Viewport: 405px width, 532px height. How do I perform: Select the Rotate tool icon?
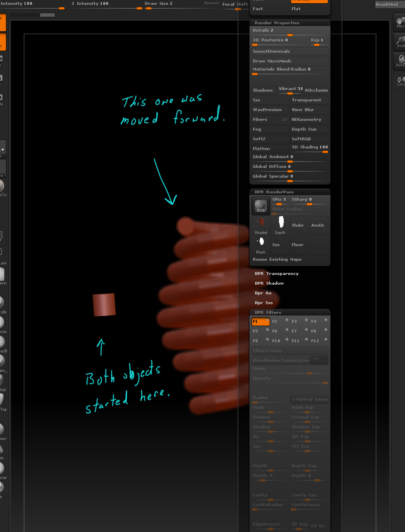point(400,61)
